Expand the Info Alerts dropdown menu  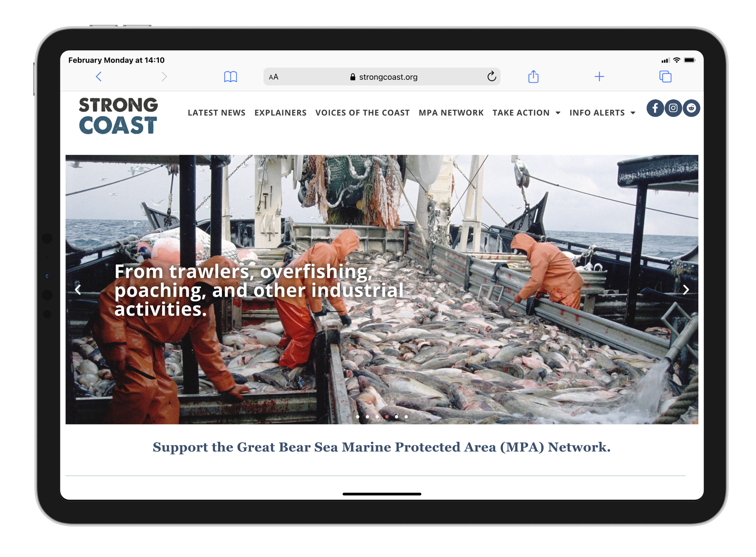tap(602, 113)
